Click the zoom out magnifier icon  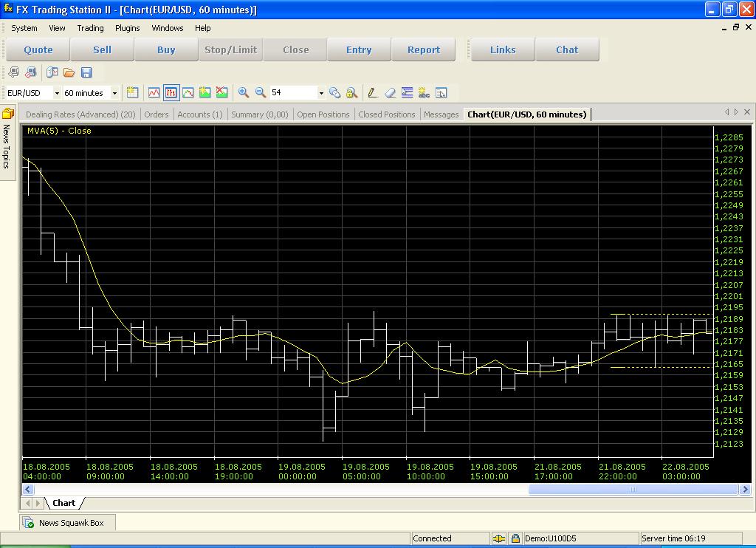coord(261,92)
